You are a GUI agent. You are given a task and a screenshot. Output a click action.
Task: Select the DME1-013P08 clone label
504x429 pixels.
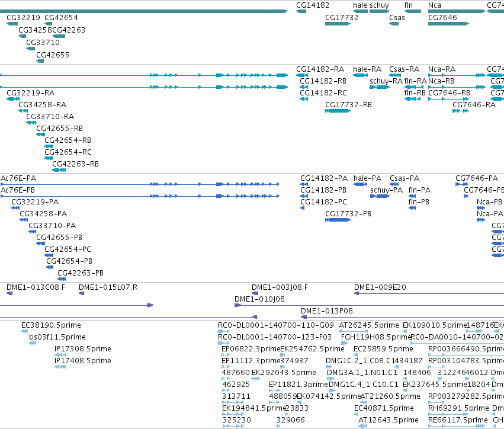(x=327, y=311)
